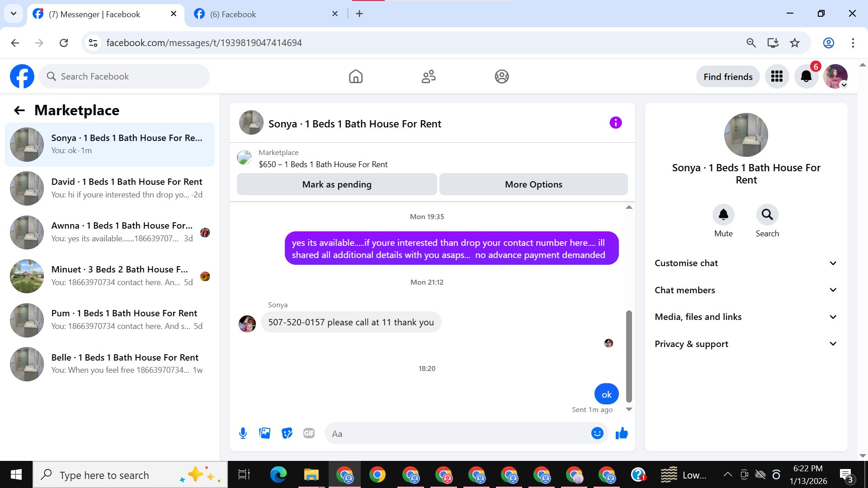This screenshot has height=488, width=868.
Task: Click the Mark as pending button
Action: pos(337,184)
